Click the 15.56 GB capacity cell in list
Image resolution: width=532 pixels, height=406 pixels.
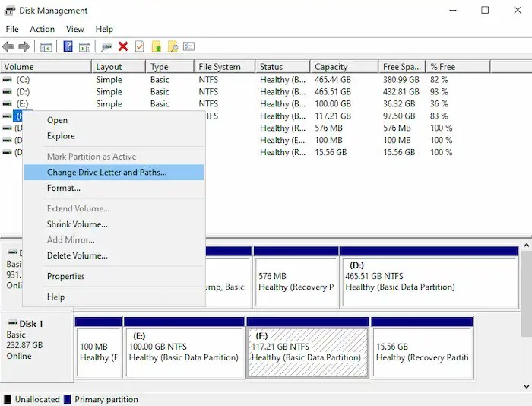click(331, 152)
